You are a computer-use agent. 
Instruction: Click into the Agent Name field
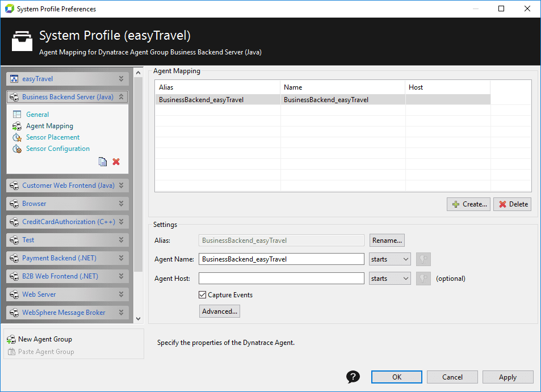pos(282,259)
